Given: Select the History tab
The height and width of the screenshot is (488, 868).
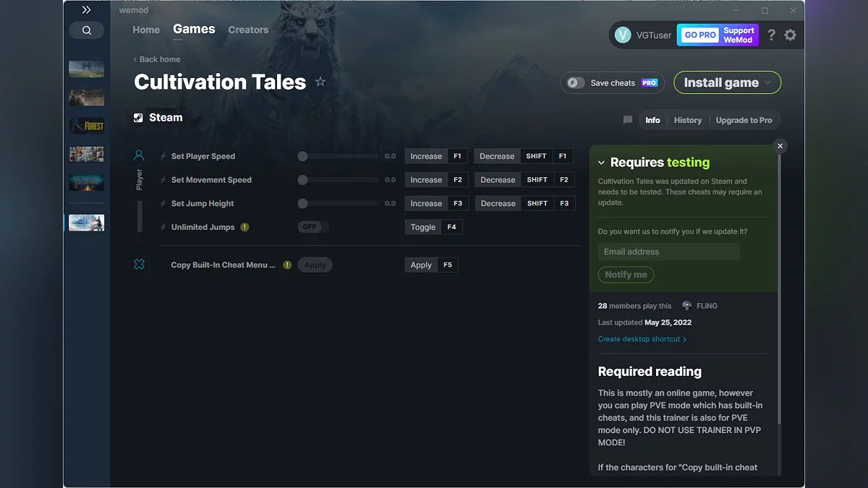Looking at the screenshot, I should point(688,120).
